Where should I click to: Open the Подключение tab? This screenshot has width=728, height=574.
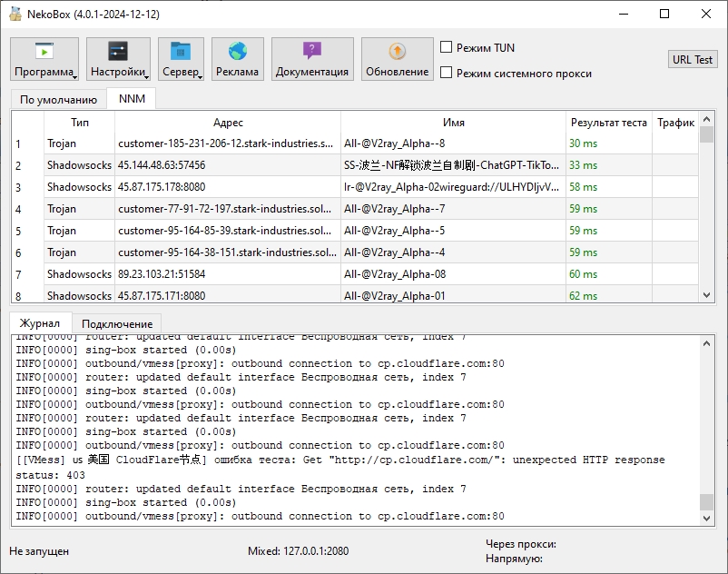[117, 322]
